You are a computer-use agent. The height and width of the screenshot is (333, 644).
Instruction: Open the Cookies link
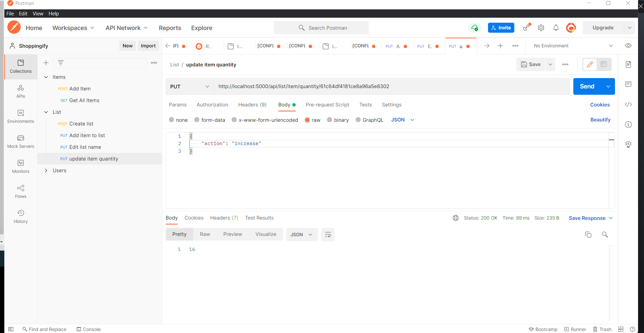click(600, 105)
